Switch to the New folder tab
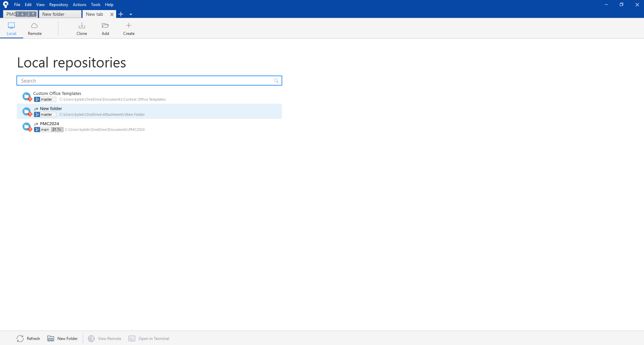The image size is (644, 345). click(x=60, y=14)
